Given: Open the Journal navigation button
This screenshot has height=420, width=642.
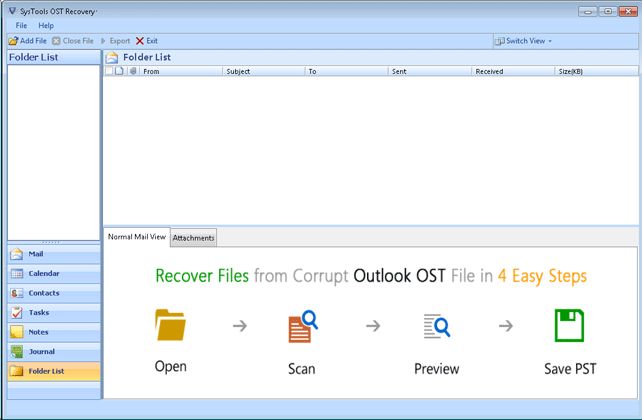Looking at the screenshot, I should pyautogui.click(x=54, y=352).
